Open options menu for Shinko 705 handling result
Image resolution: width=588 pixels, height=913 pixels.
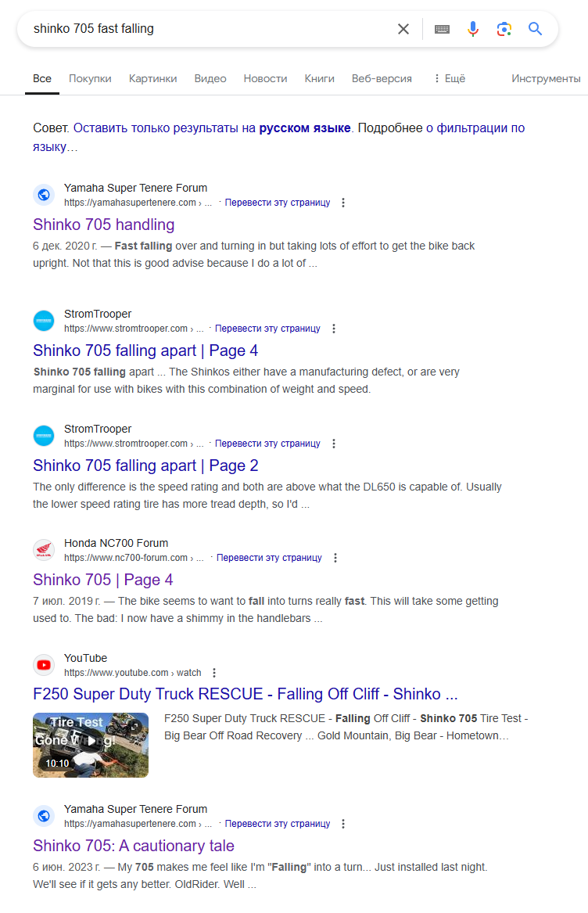343,203
